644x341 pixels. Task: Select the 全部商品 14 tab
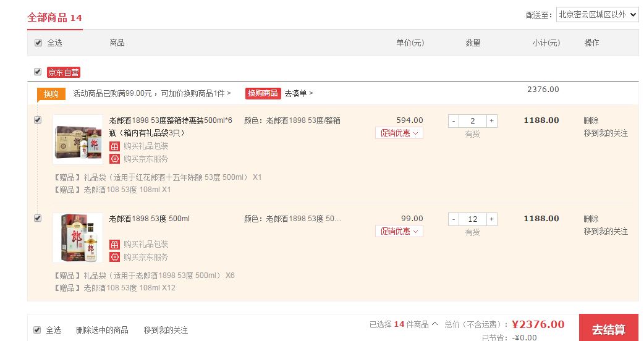(54, 18)
